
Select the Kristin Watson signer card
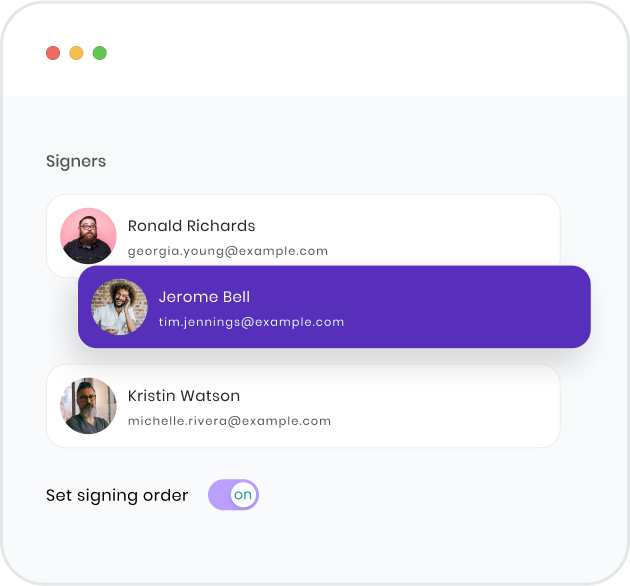pos(303,406)
